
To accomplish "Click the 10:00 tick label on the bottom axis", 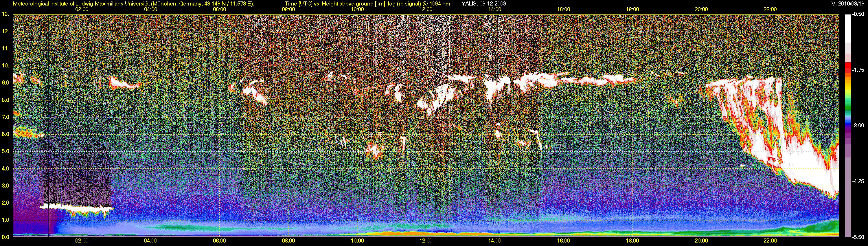I will 357,241.
